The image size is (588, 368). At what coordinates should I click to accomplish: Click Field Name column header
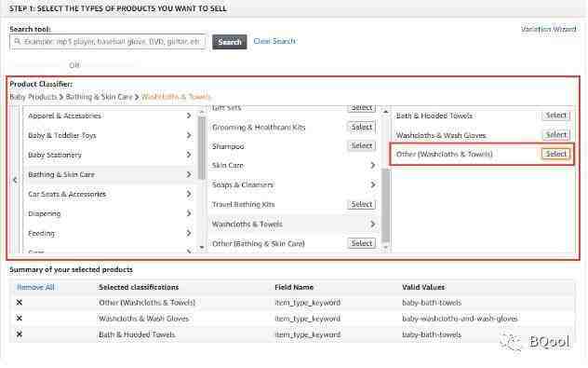294,287
